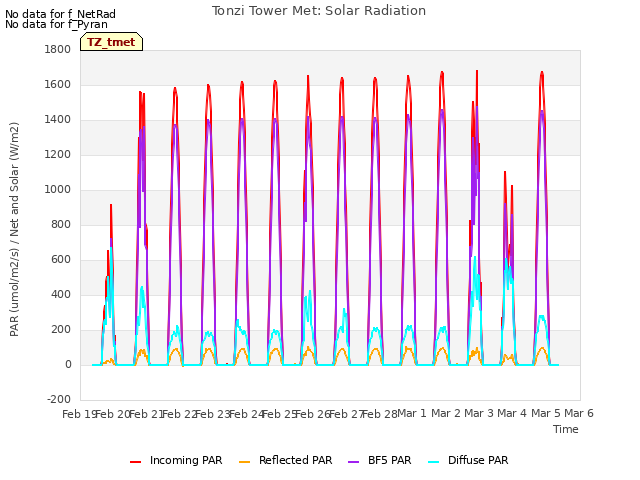Click the 'No data for f_Pyran' message
Viewport: 640px width, 480px height.
(56, 24)
